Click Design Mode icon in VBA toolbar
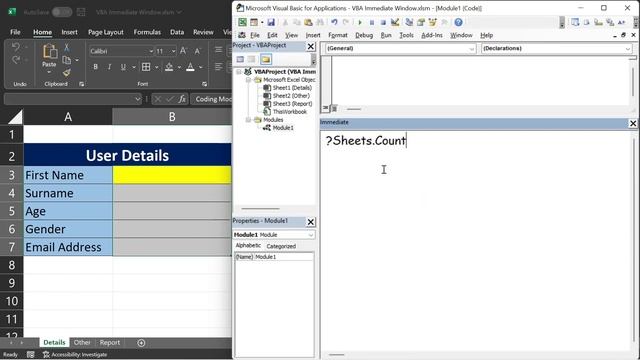Screen dimensions: 640x360 (395, 22)
